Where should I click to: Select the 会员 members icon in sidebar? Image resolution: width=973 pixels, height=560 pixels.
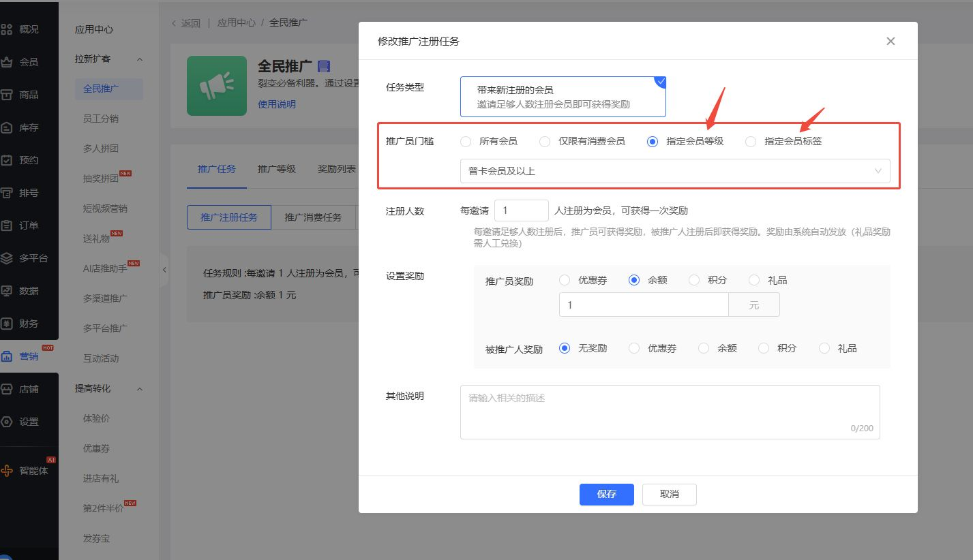(29, 61)
